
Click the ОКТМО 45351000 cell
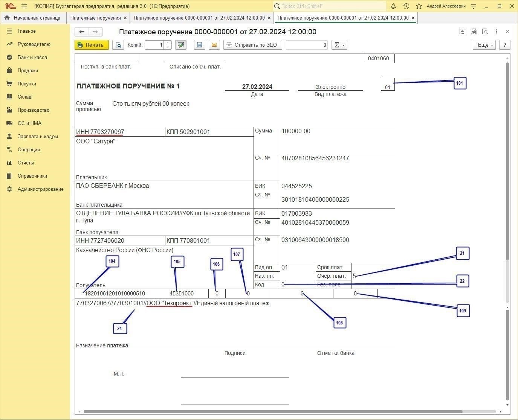click(182, 294)
